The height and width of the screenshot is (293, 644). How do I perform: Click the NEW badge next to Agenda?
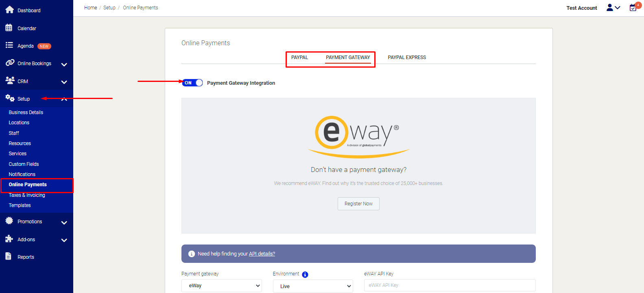(x=44, y=46)
